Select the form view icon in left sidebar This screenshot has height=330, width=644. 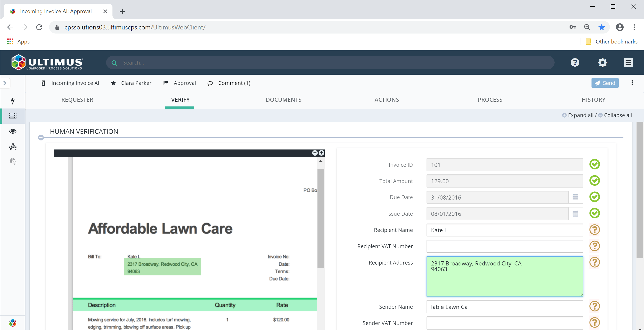click(x=12, y=116)
